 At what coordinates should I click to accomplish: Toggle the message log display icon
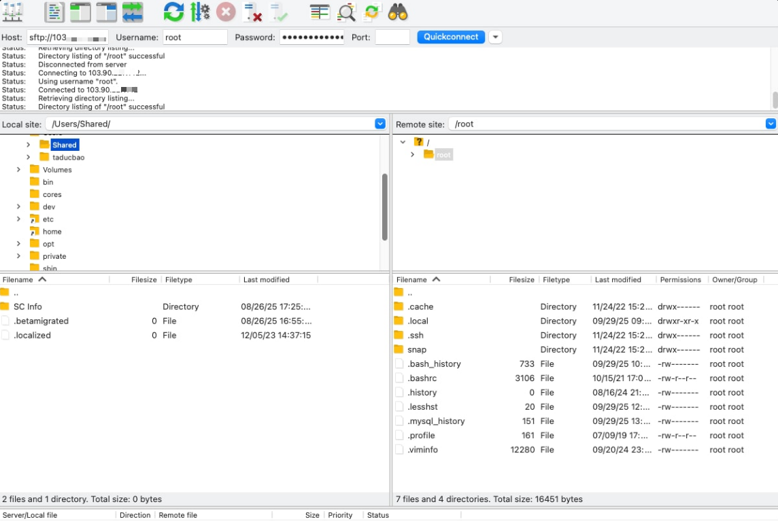click(54, 12)
